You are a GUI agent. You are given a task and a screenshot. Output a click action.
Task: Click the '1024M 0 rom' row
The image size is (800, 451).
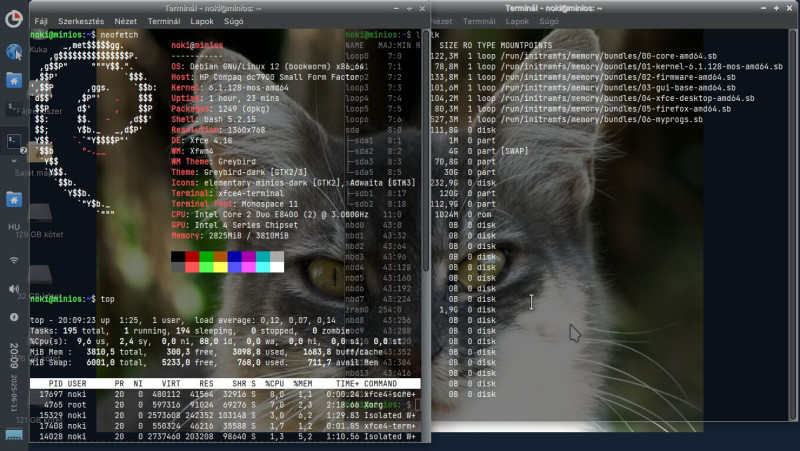[x=463, y=214]
